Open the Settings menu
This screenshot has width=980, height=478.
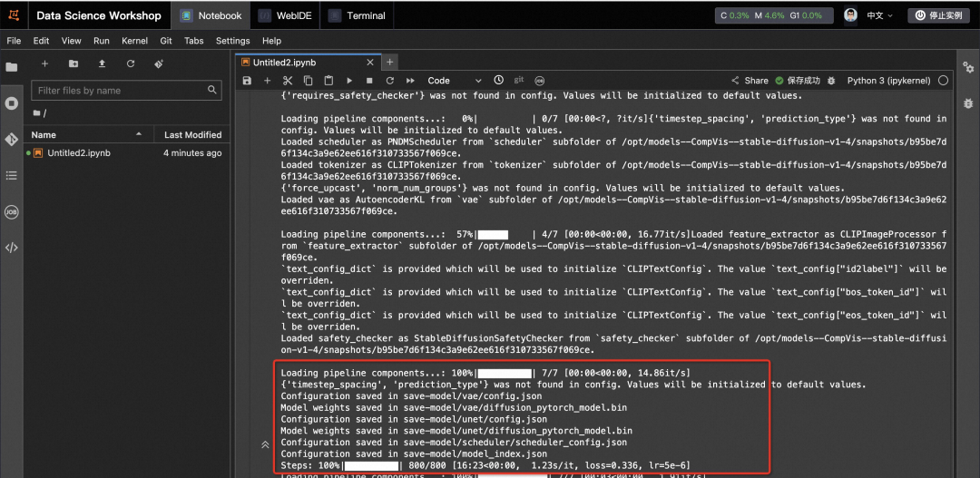click(x=232, y=41)
